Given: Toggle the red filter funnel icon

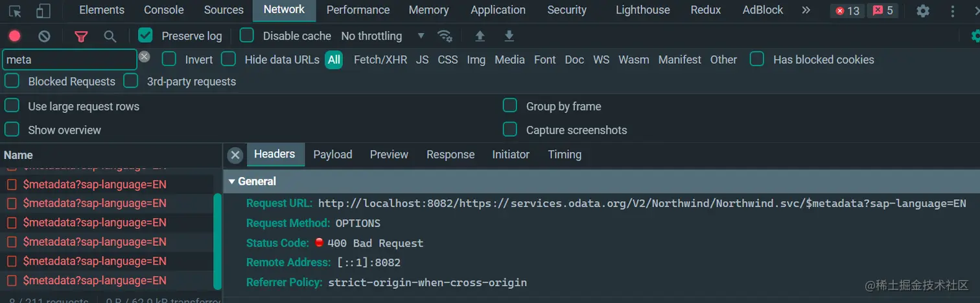Looking at the screenshot, I should pos(81,36).
